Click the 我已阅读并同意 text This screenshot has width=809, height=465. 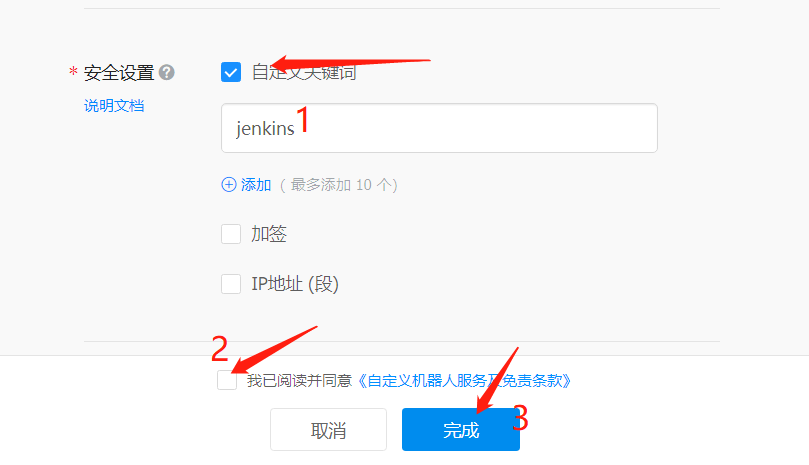299,381
